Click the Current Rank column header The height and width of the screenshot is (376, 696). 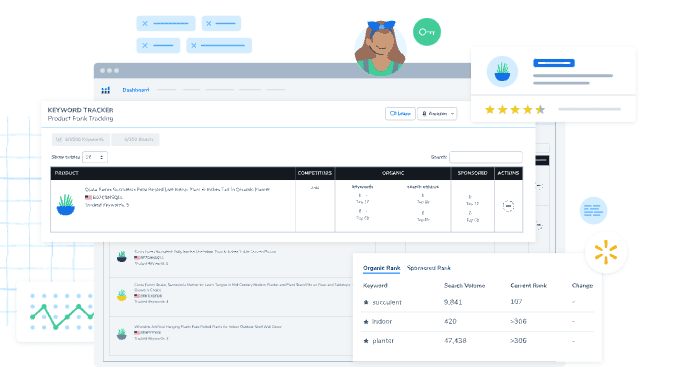pyautogui.click(x=528, y=286)
